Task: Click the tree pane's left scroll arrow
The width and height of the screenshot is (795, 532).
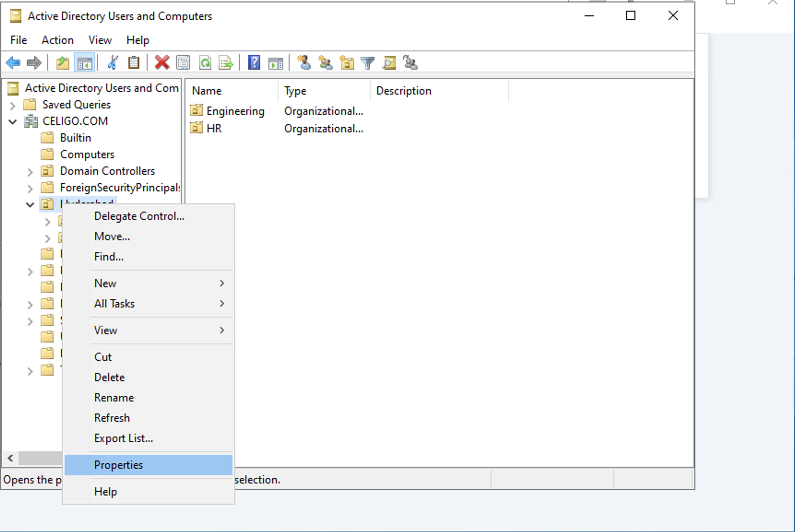Action: (11, 458)
